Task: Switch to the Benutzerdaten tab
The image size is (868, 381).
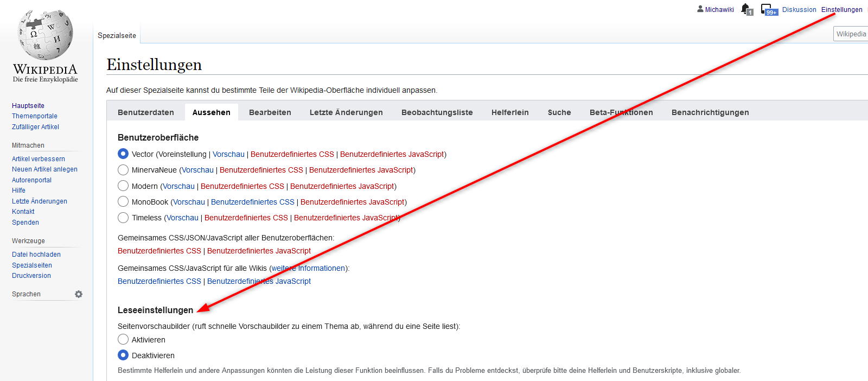Action: pos(145,112)
